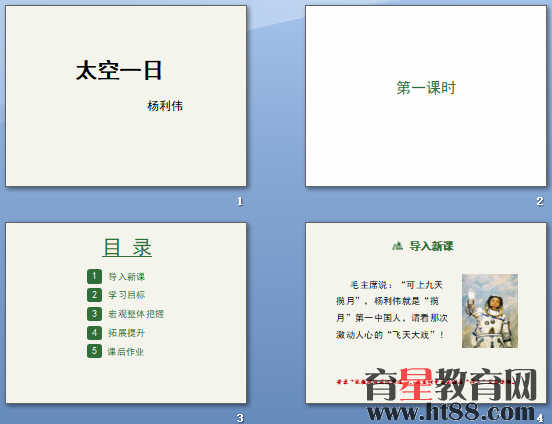Click the 第一课时 heading text
The width and height of the screenshot is (552, 424).
pos(426,88)
